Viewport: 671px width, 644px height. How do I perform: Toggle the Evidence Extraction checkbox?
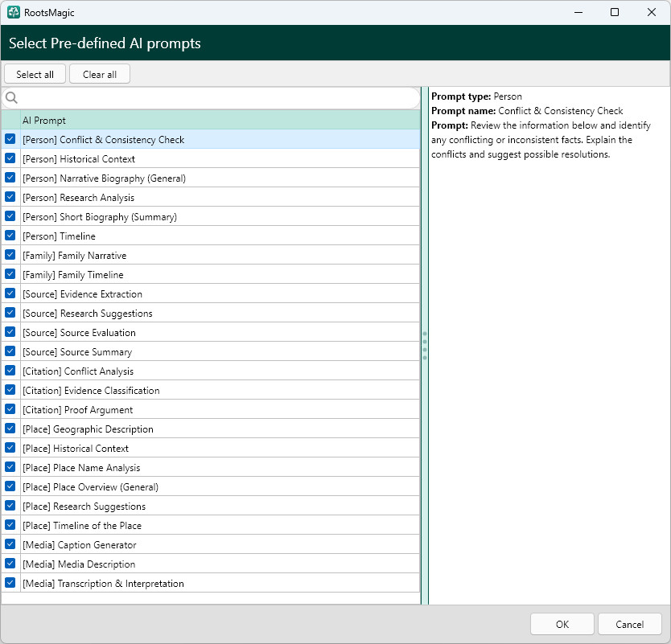(10, 293)
